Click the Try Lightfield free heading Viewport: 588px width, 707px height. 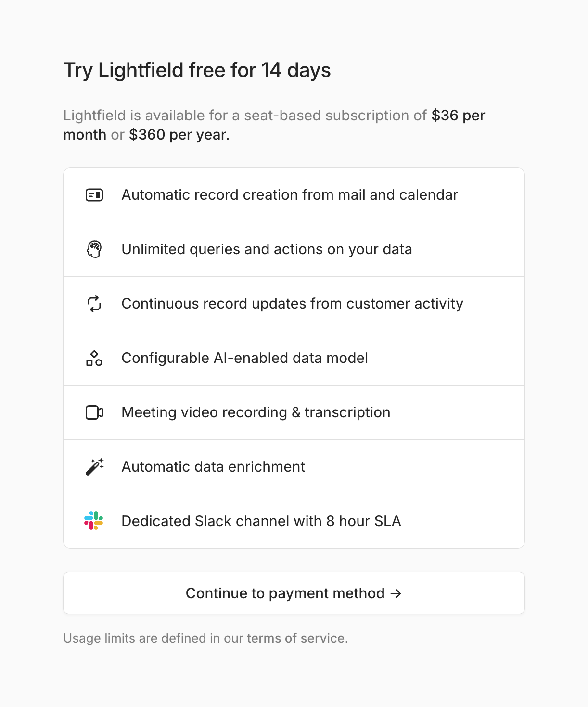[197, 70]
